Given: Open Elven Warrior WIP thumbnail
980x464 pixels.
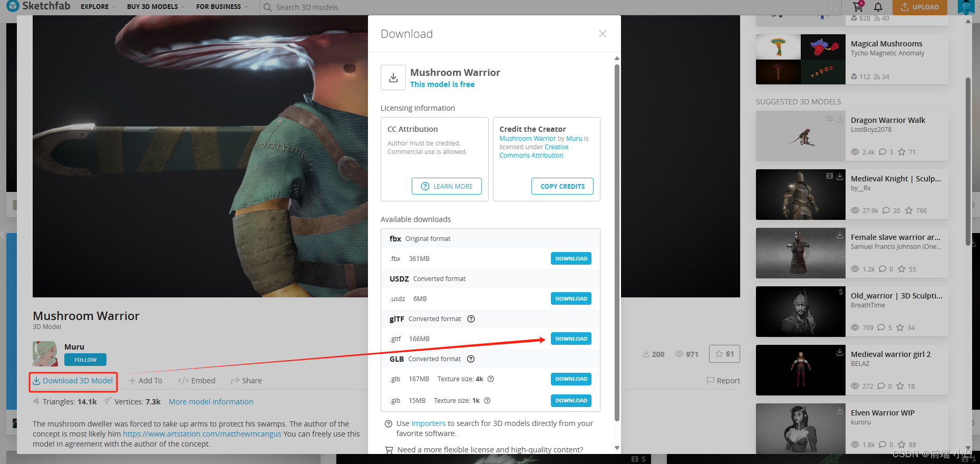Looking at the screenshot, I should click(800, 428).
